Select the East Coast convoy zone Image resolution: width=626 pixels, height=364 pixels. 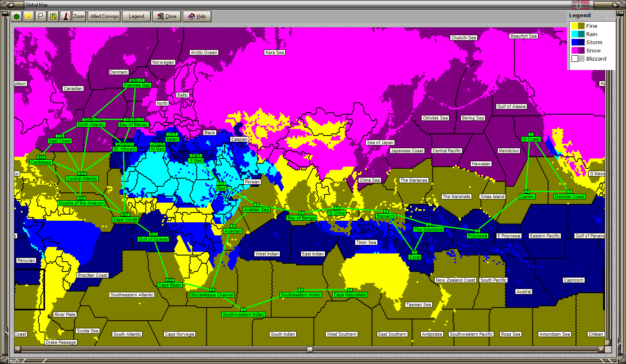[x=60, y=141]
